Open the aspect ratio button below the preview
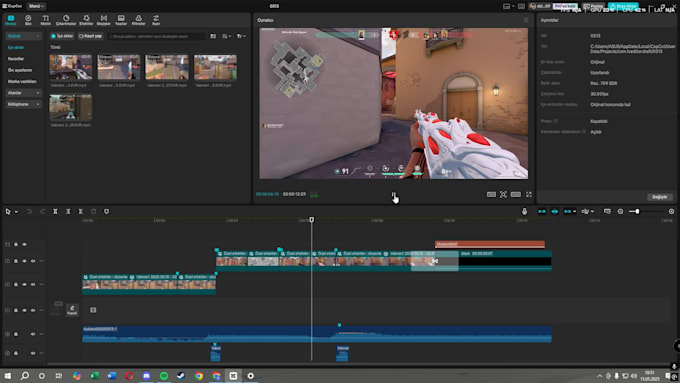Viewport: 680px width, 383px height. pos(516,194)
